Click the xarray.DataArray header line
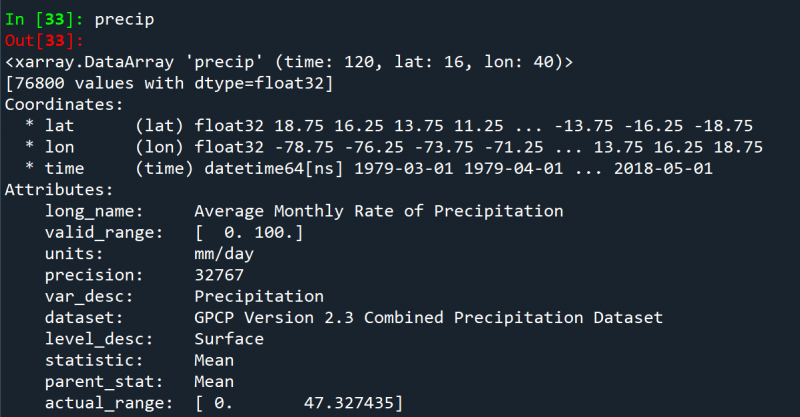The image size is (800, 417). [288, 62]
